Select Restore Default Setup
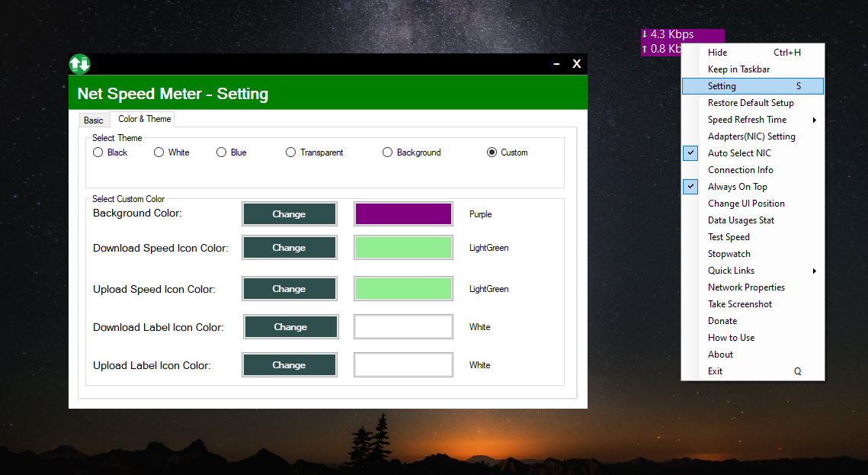Image resolution: width=868 pixels, height=475 pixels. 750,102
